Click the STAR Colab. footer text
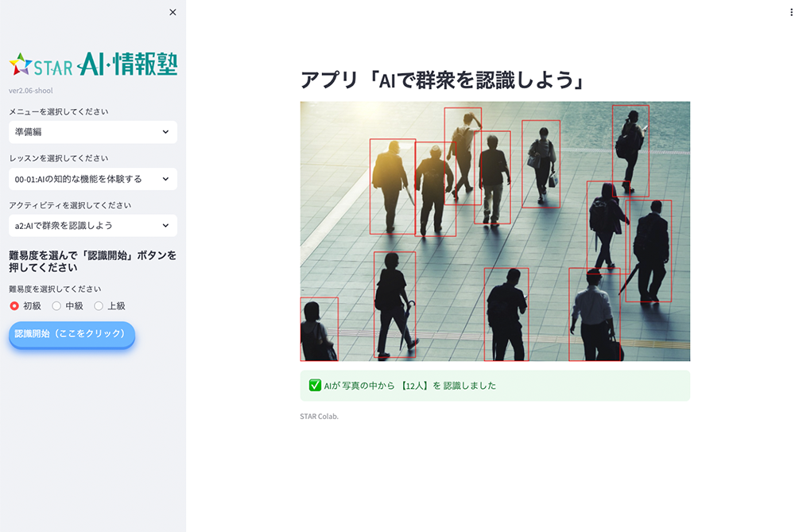The image size is (795, 532). (319, 417)
